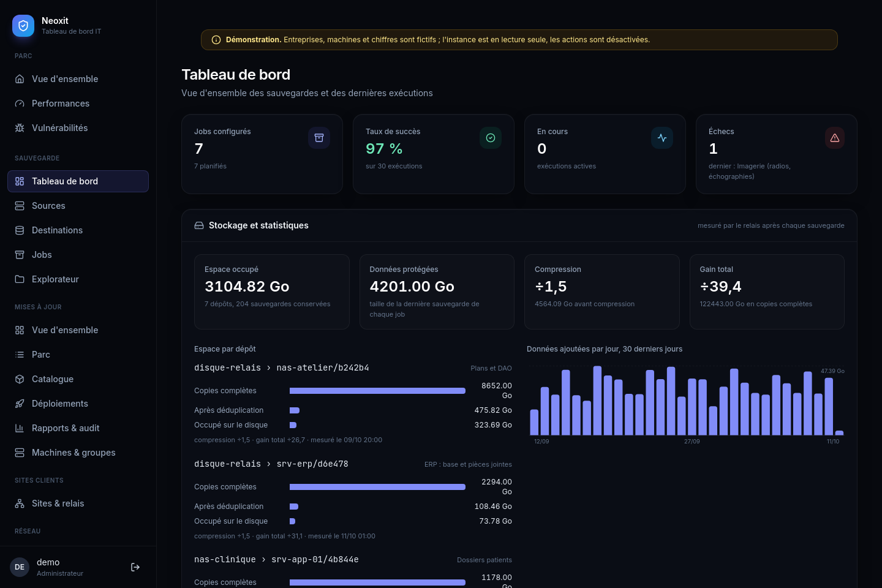
Task: Click the "sur 30 exécutions" text
Action: click(394, 166)
